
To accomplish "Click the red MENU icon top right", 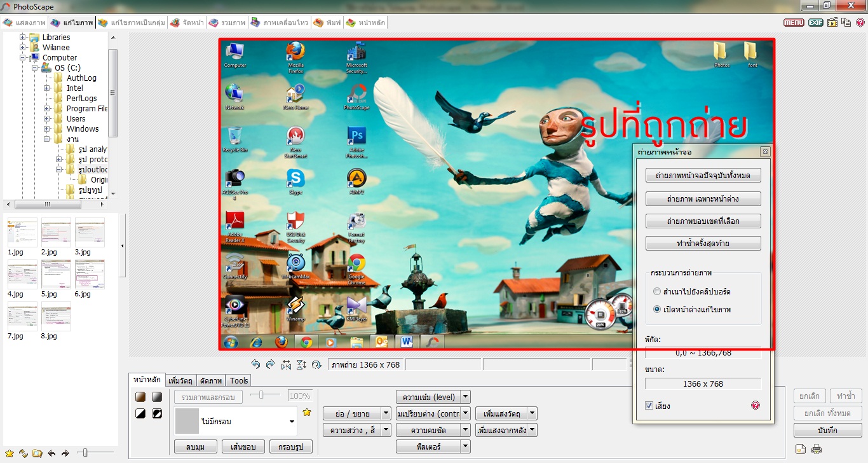I will [x=794, y=22].
